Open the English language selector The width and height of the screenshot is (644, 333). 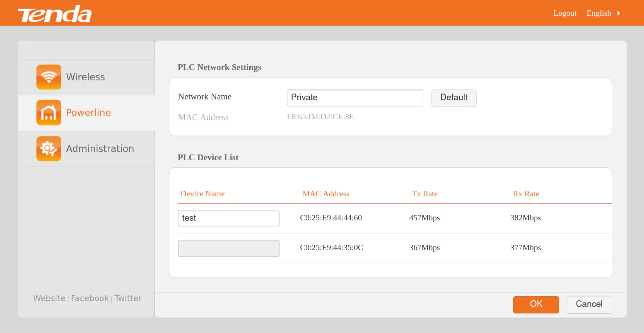pos(598,13)
